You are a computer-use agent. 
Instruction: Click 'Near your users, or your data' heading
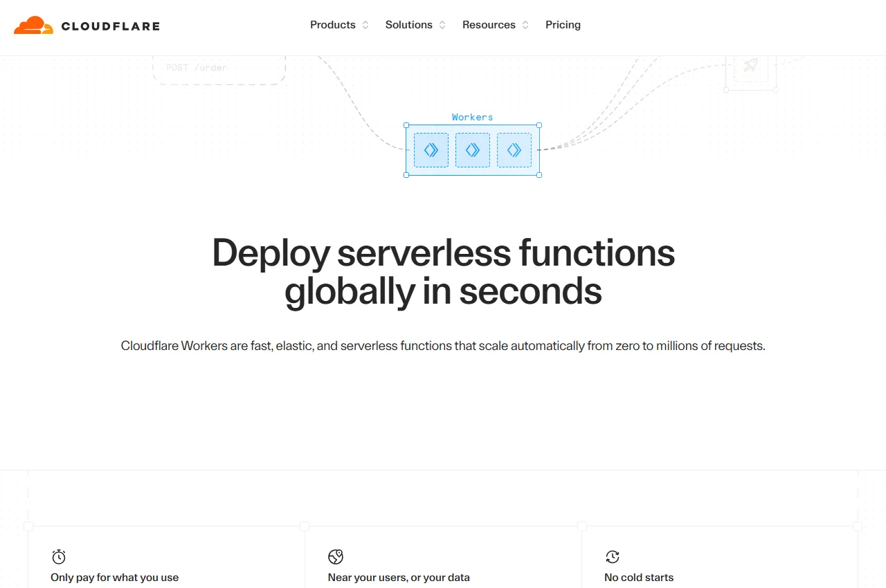[x=399, y=577]
